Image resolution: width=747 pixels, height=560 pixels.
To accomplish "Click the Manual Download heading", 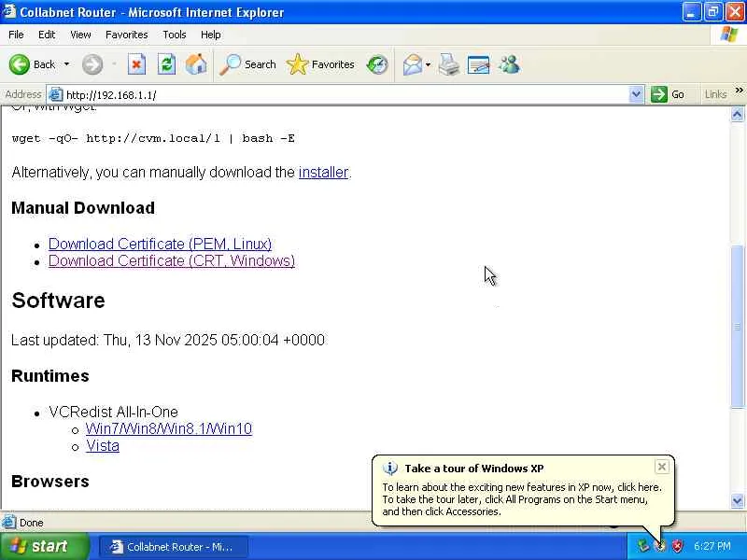I will tap(83, 207).
